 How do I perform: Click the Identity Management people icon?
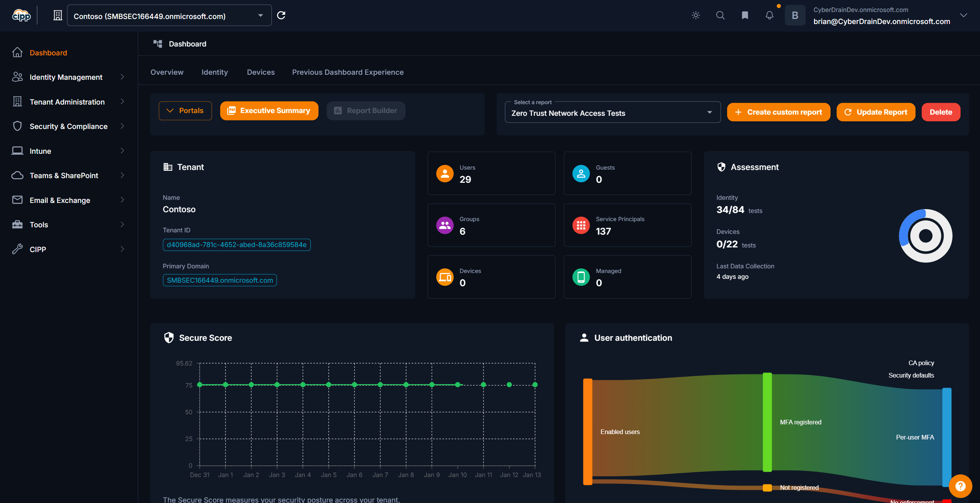click(x=17, y=77)
